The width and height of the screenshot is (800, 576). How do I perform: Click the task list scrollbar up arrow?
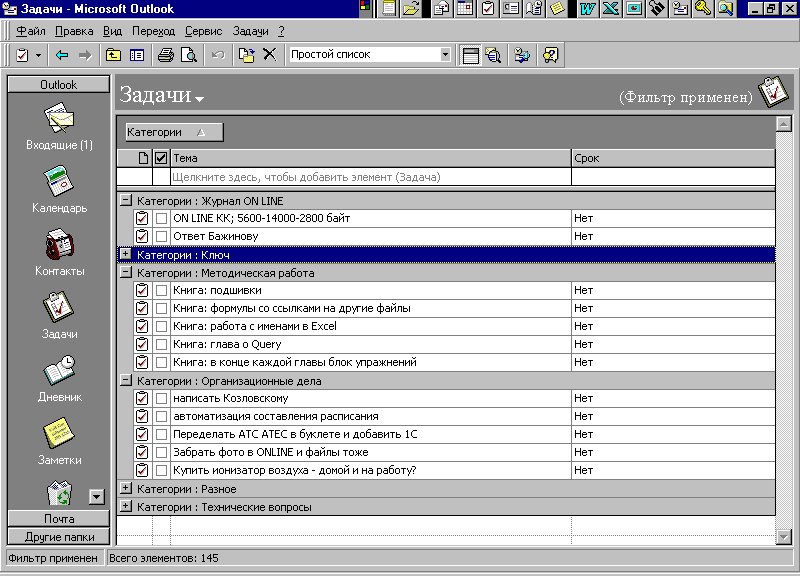click(x=783, y=123)
